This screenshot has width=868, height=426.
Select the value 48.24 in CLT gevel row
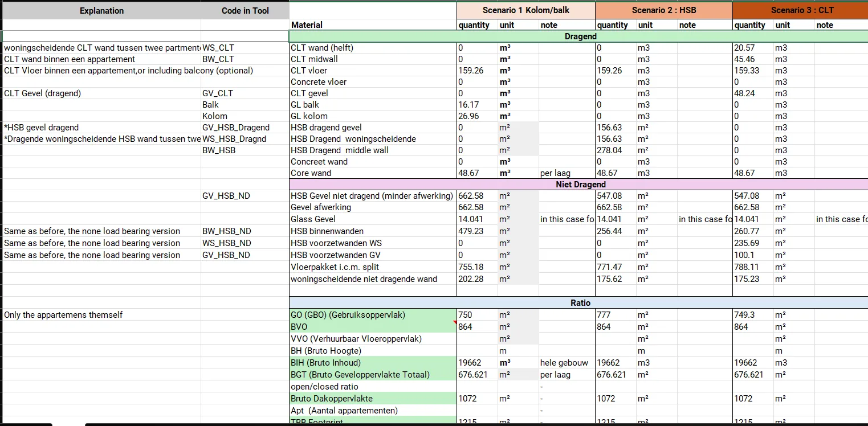click(753, 93)
